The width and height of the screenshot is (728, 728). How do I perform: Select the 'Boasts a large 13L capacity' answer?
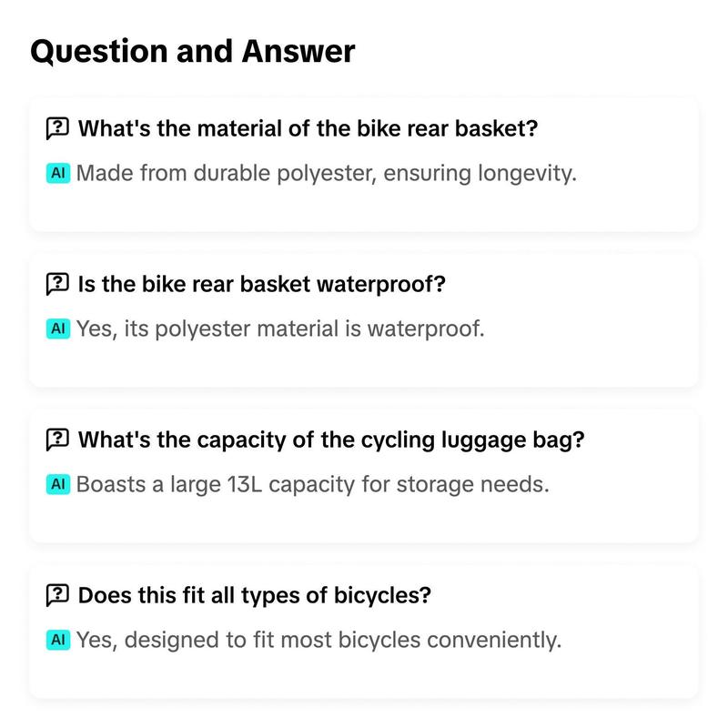click(x=312, y=484)
